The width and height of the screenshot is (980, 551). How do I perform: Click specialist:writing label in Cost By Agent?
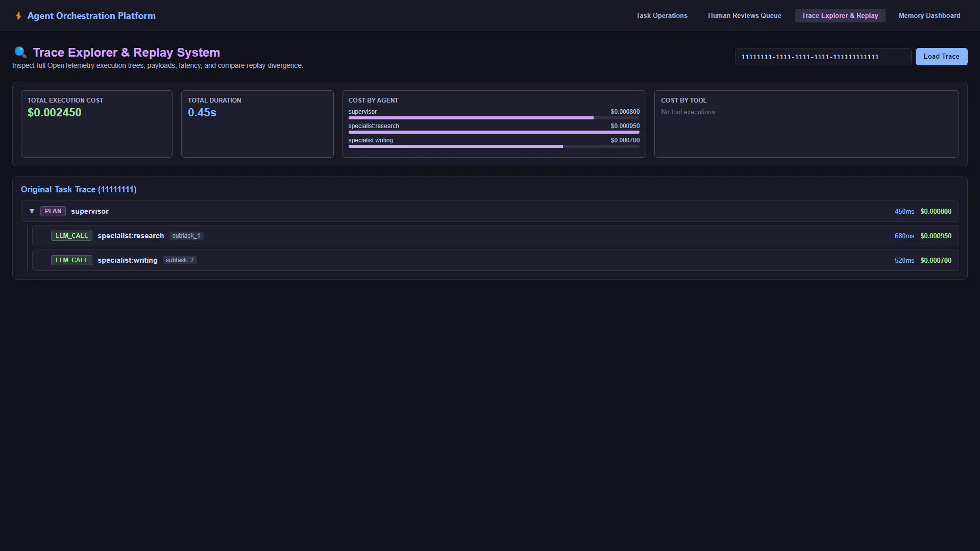[x=371, y=140]
